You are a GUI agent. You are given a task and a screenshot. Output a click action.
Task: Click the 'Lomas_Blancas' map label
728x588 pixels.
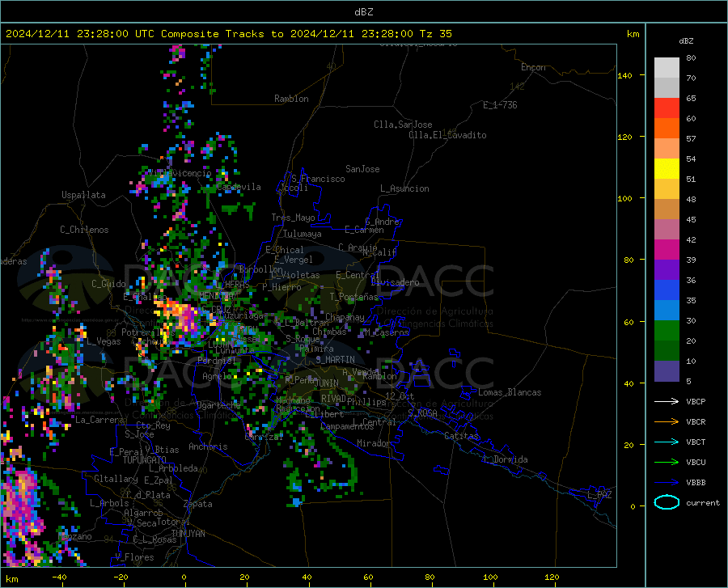(x=510, y=392)
